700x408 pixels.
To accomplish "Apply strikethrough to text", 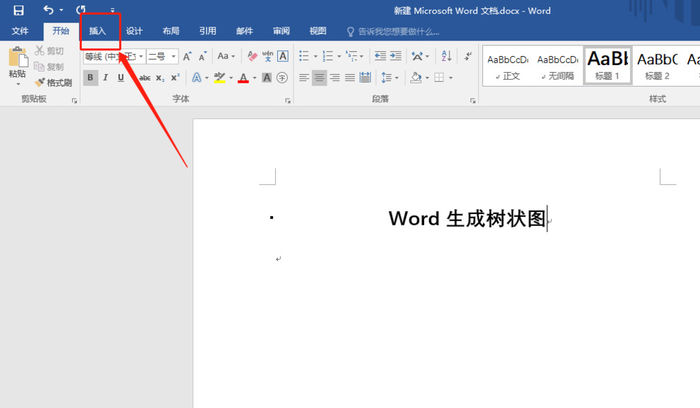I will pyautogui.click(x=144, y=78).
